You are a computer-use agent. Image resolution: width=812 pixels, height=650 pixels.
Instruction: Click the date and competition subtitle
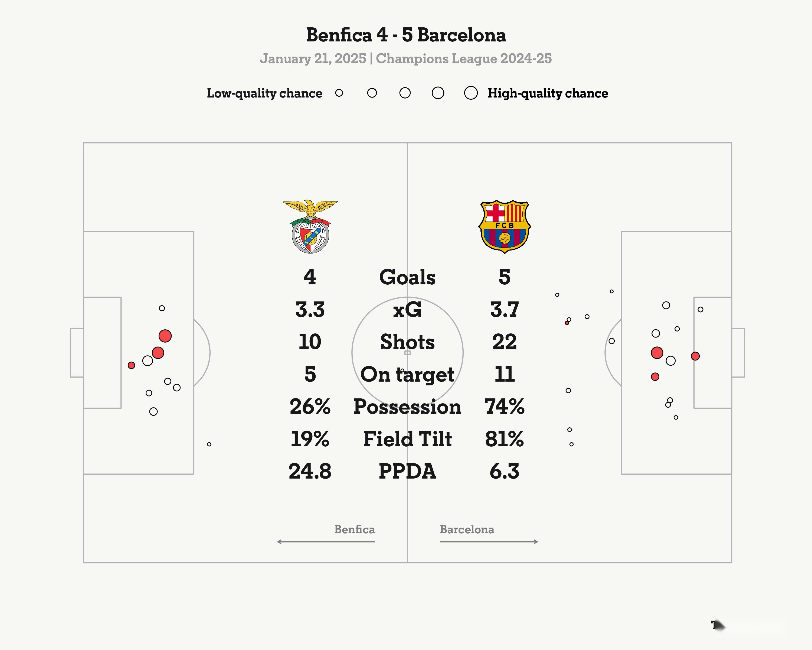406,59
